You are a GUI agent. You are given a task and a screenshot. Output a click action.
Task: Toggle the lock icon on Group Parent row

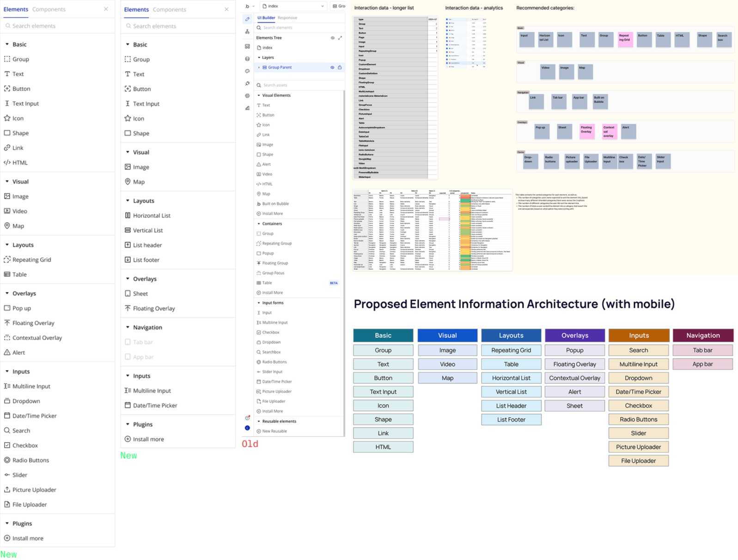(x=340, y=67)
